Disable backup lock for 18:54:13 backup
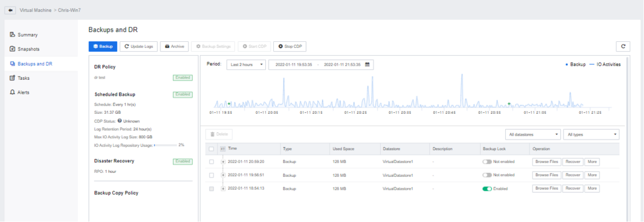The image size is (644, 222). click(487, 189)
